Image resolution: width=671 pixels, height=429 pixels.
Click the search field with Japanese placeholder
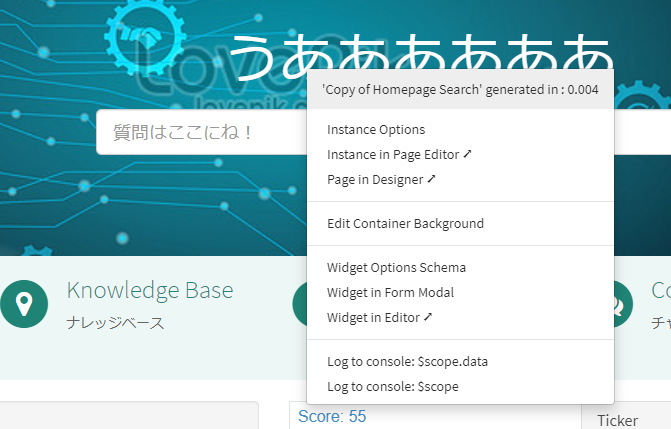(202, 132)
